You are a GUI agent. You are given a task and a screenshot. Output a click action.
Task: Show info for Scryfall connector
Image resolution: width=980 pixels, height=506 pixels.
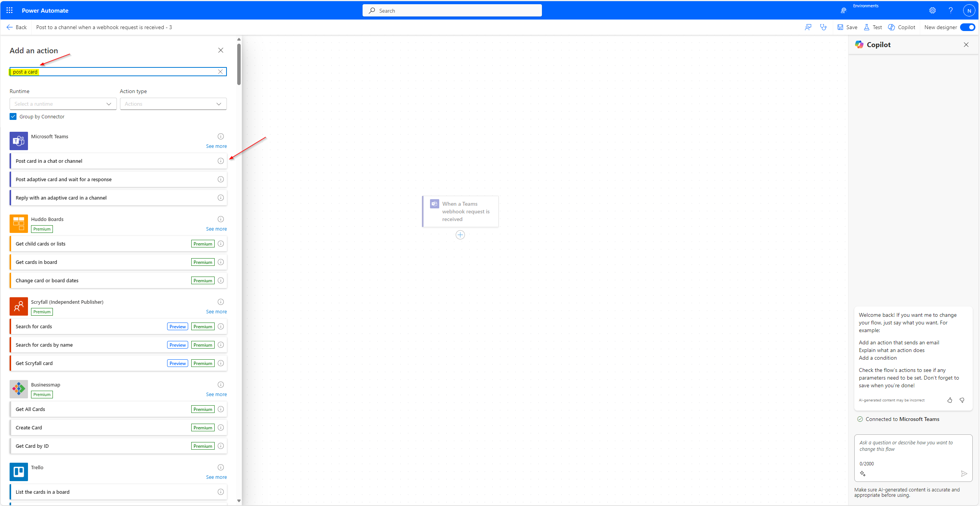click(x=221, y=302)
